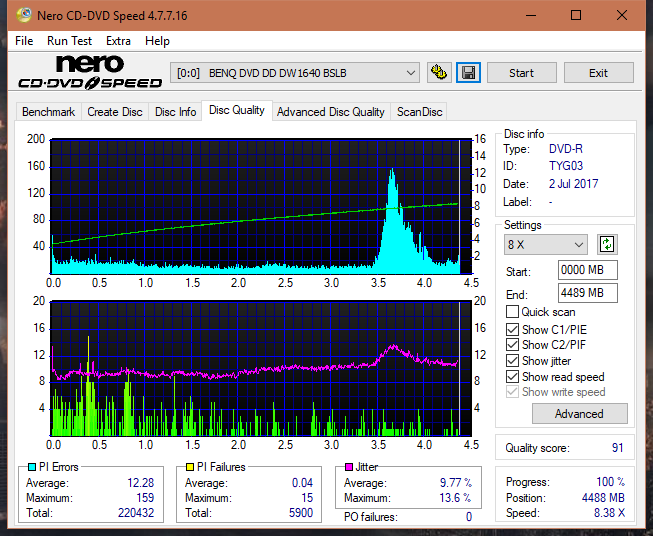Open the BENQ DVD drive selection dropdown
The width and height of the screenshot is (653, 536).
pyautogui.click(x=295, y=73)
